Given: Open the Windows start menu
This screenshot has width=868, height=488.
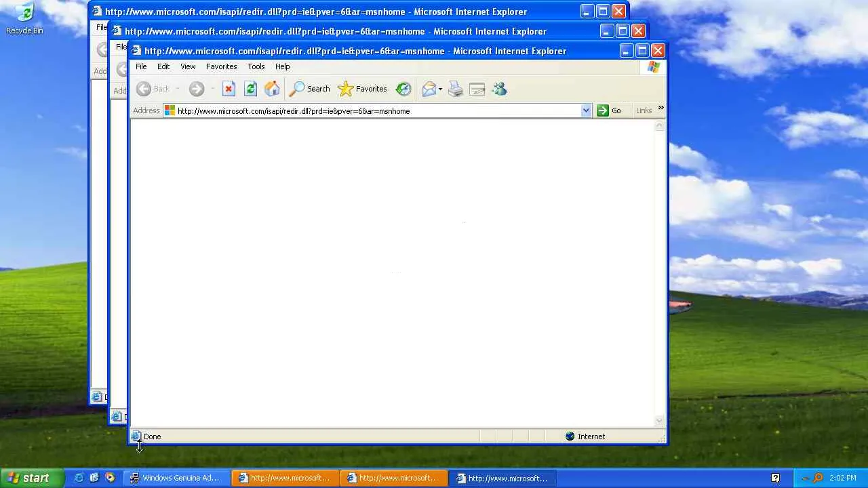Looking at the screenshot, I should tap(33, 478).
